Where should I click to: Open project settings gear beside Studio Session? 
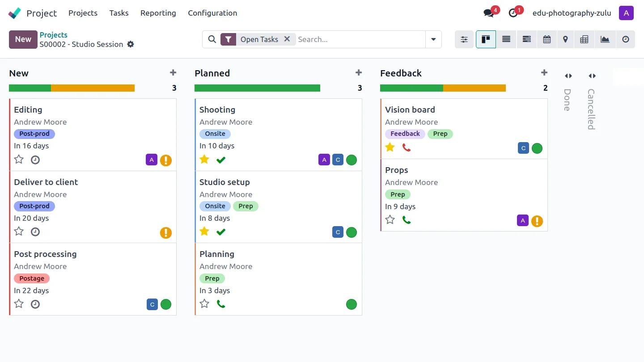click(x=131, y=44)
